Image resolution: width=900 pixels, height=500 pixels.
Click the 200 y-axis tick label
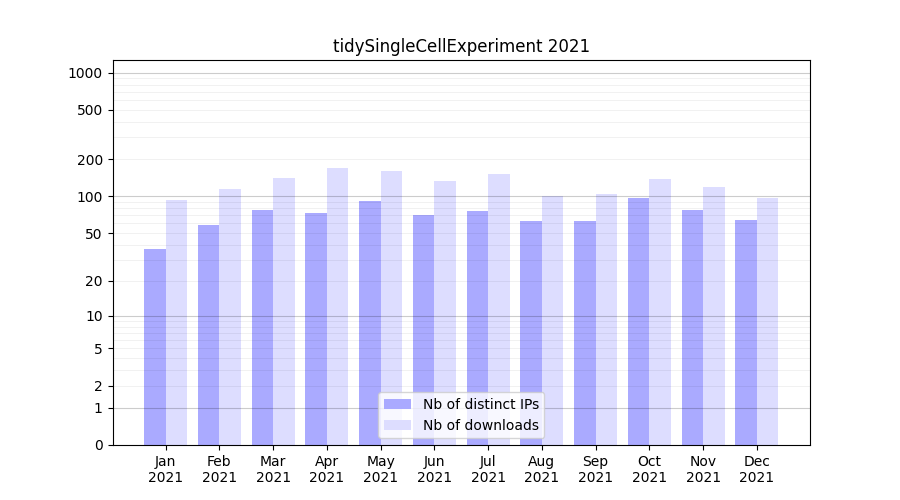pyautogui.click(x=91, y=160)
